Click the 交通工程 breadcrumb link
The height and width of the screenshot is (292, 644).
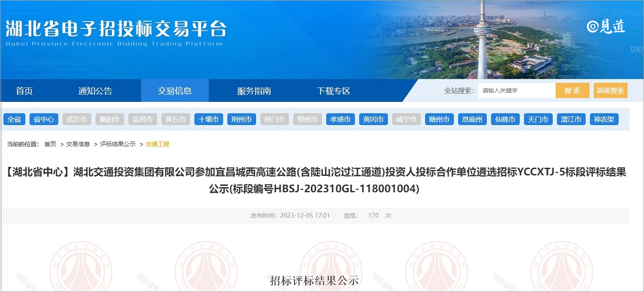[157, 144]
